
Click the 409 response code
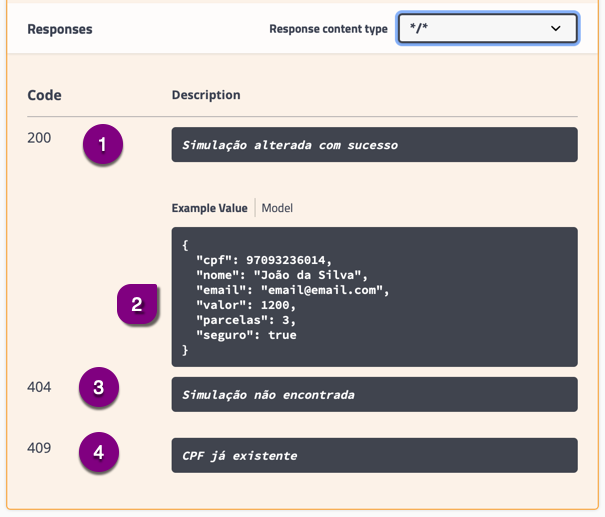(x=39, y=448)
